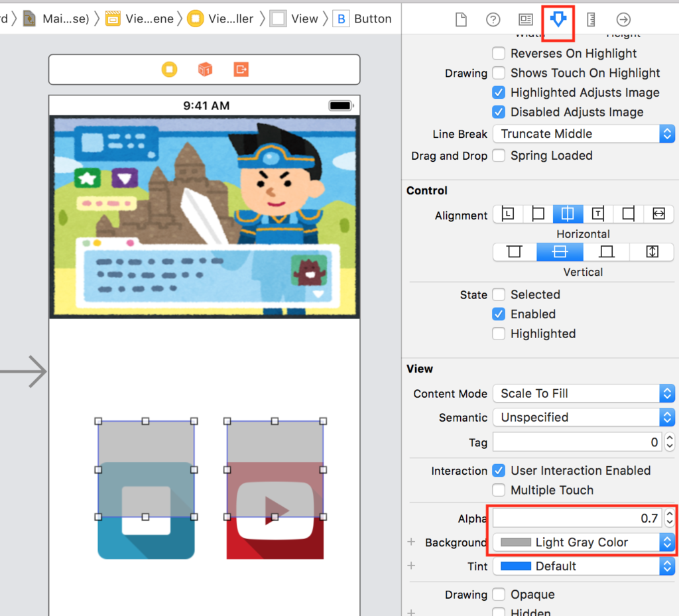Select the blue stop button on canvas
Viewport: 679px width, 616px height.
[x=146, y=511]
